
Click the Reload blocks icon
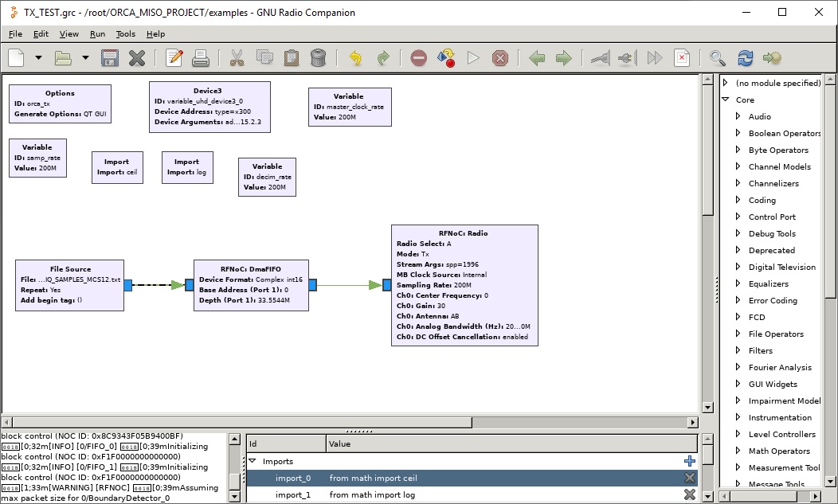(x=746, y=58)
